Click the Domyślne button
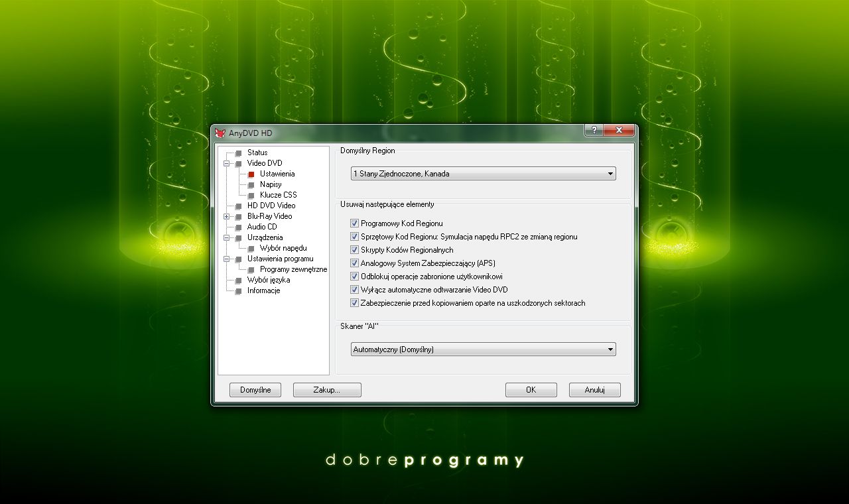Image resolution: width=849 pixels, height=504 pixels. pos(255,390)
